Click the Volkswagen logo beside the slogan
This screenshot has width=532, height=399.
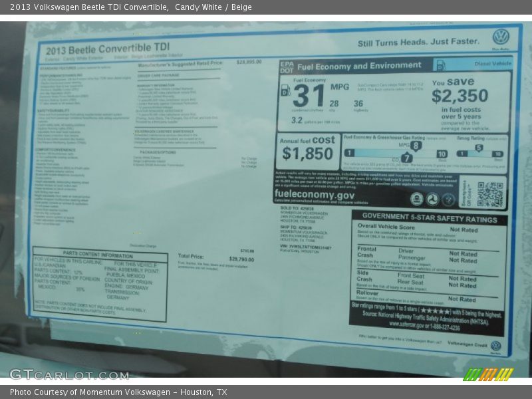pos(501,37)
